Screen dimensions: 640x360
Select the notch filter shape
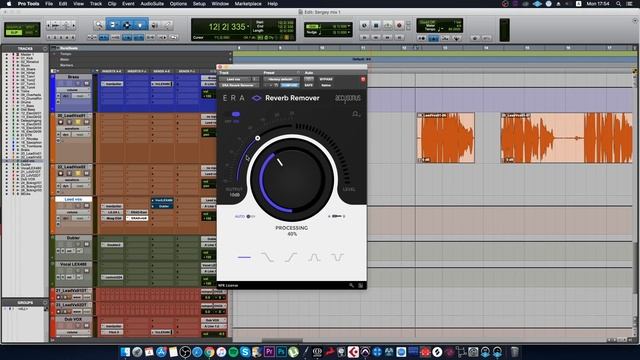coord(337,257)
